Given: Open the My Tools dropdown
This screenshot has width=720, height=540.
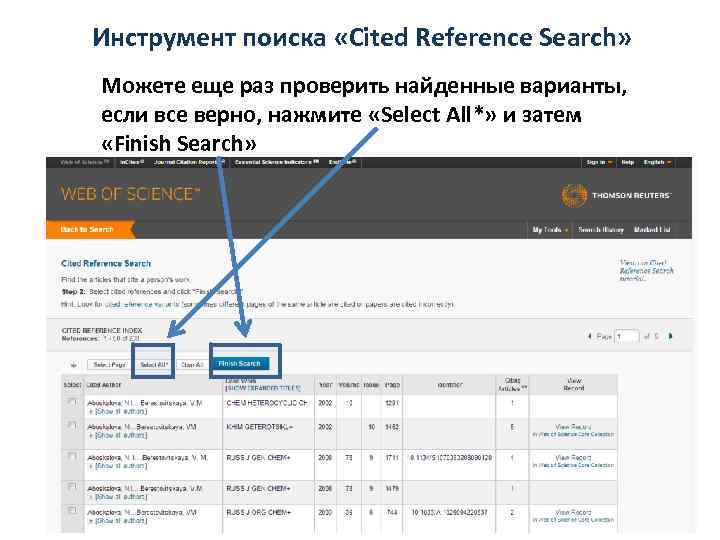Looking at the screenshot, I should [550, 230].
